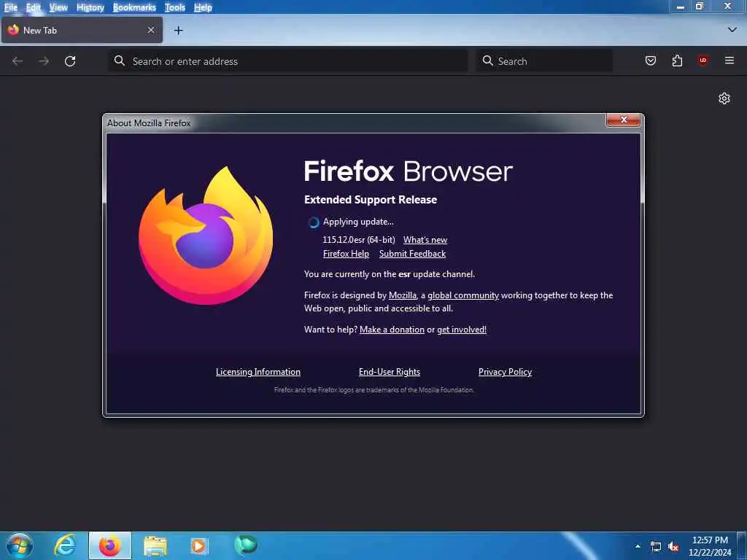
Task: Open the Bookmarks menu
Action: pyautogui.click(x=134, y=7)
